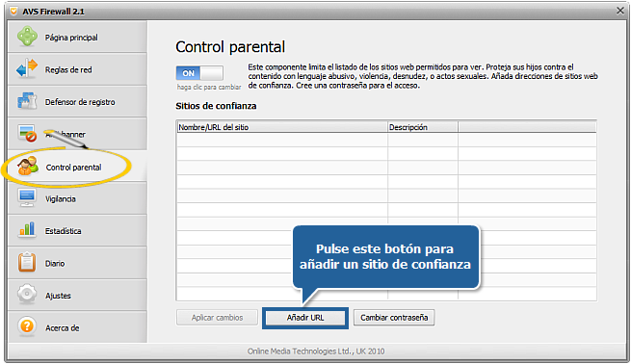Go to Reglas de red
This screenshot has width=631, height=364.
coord(77,69)
